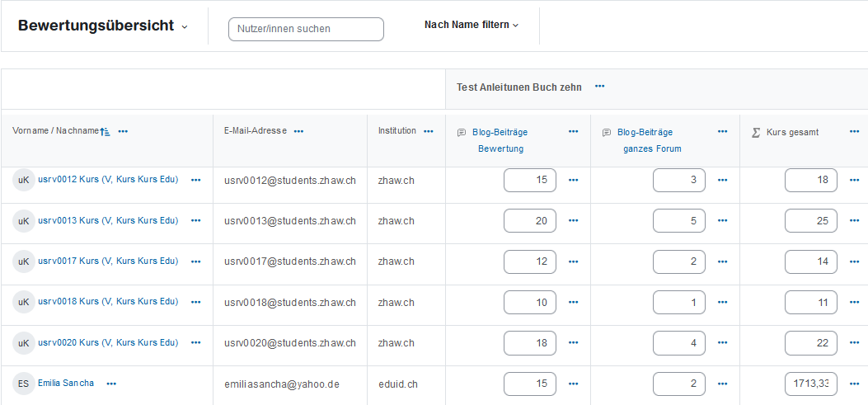Open the three-dot menu for E-Mail-Adresse column
Viewport: 868px width, 405px height.
[x=298, y=131]
